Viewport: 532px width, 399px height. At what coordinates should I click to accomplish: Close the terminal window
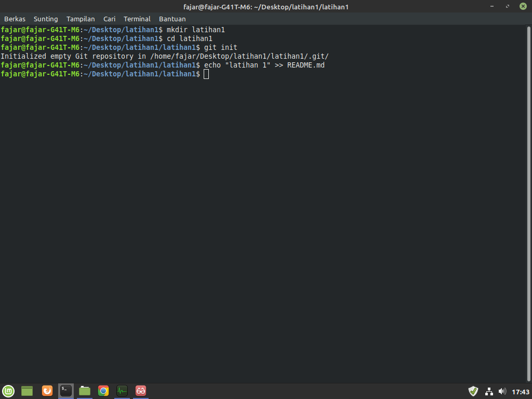523,6
